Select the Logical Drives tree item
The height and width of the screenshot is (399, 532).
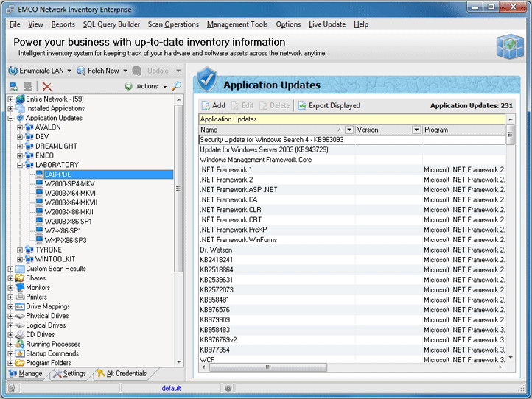pos(46,325)
